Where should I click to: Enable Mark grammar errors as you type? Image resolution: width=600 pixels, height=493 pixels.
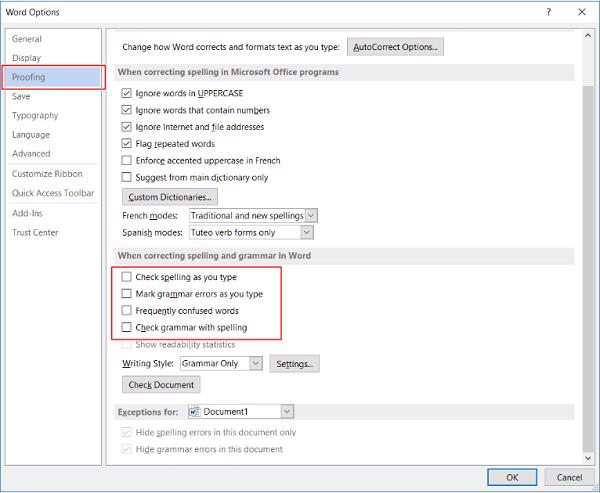tap(126, 294)
